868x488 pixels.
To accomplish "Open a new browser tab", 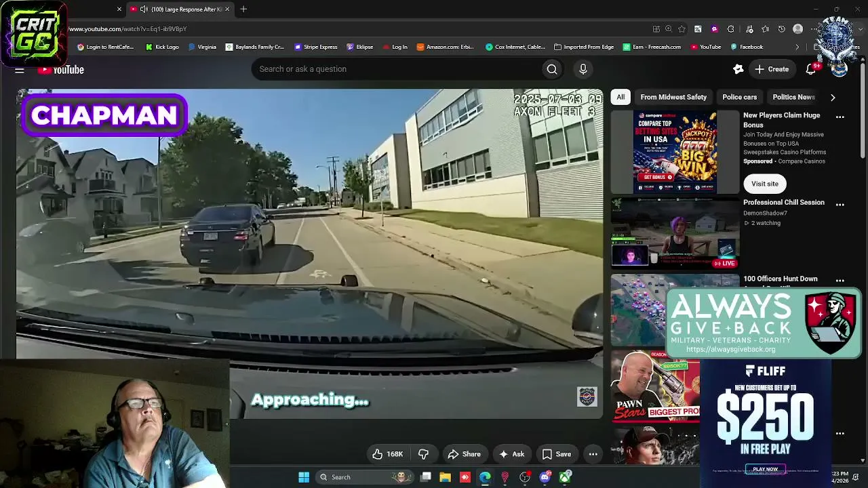I will [243, 9].
